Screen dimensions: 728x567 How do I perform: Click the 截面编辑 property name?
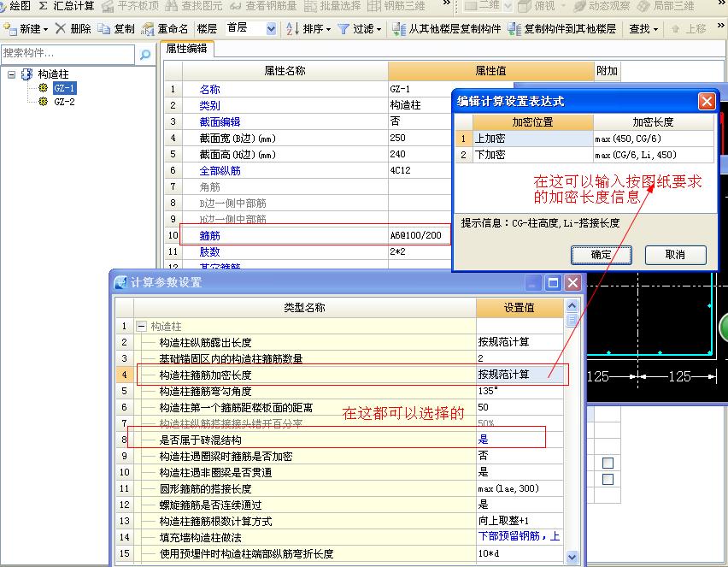220,121
